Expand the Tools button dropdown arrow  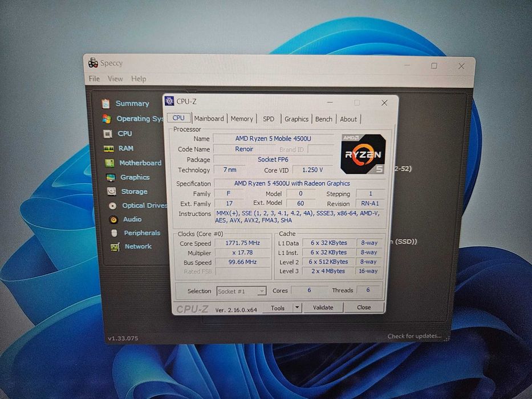pos(297,308)
